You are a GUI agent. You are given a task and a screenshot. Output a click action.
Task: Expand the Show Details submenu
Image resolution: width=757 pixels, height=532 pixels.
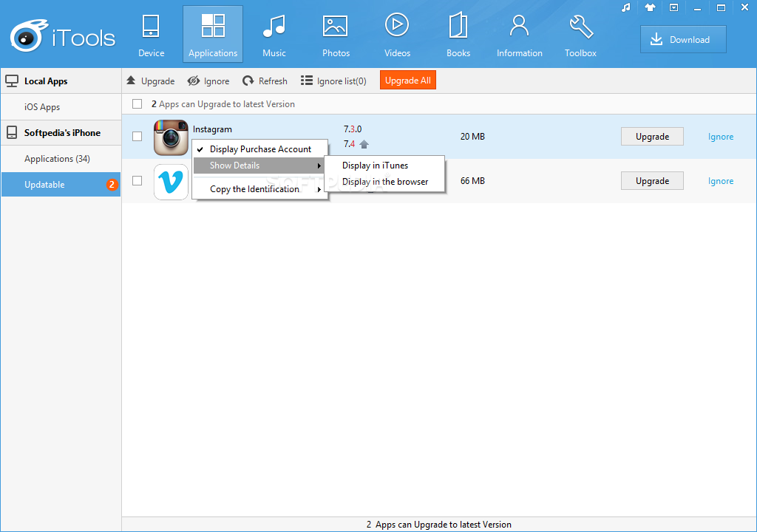259,165
